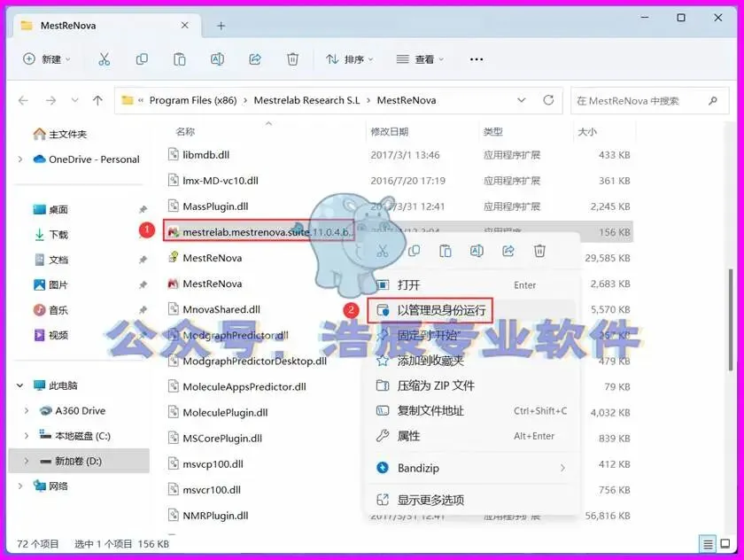Go forward with the right arrow button

[50, 100]
